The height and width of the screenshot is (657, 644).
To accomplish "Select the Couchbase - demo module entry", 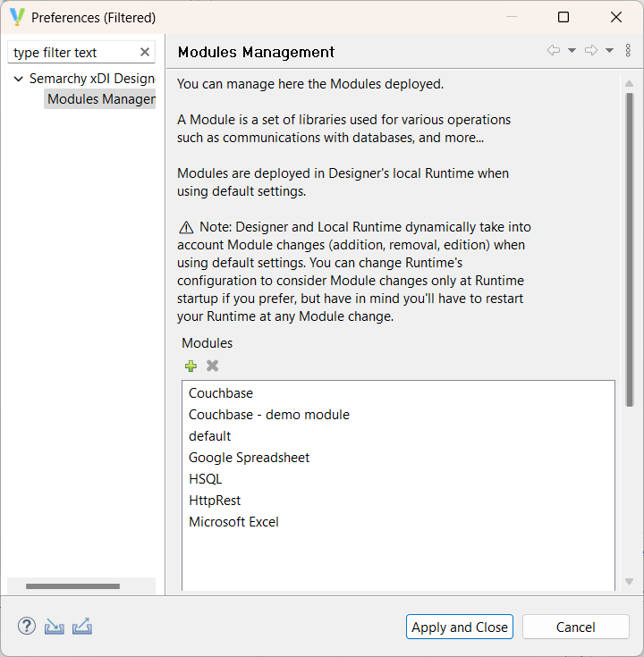I will [268, 415].
